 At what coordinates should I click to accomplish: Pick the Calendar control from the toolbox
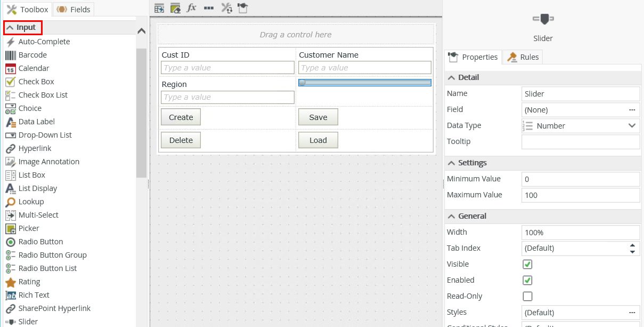click(x=34, y=68)
